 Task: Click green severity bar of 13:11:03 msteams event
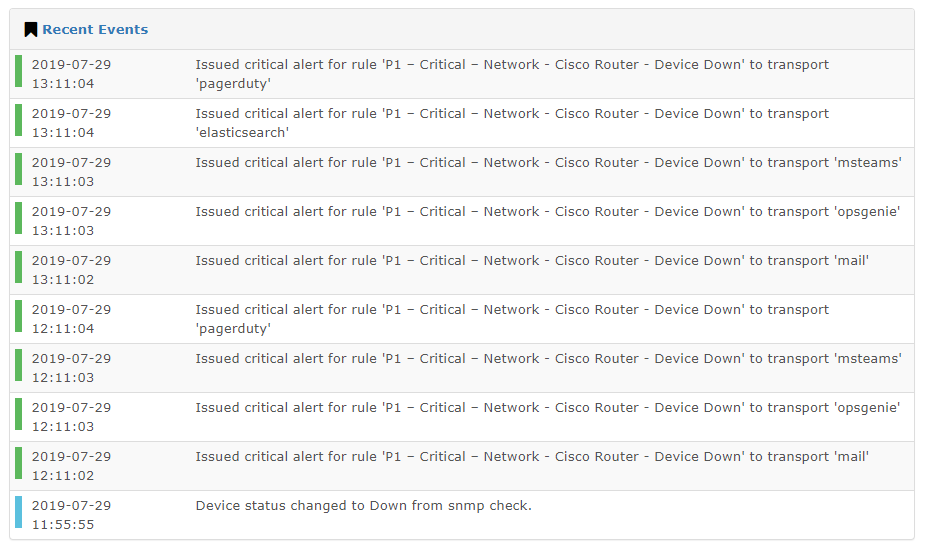coord(18,169)
